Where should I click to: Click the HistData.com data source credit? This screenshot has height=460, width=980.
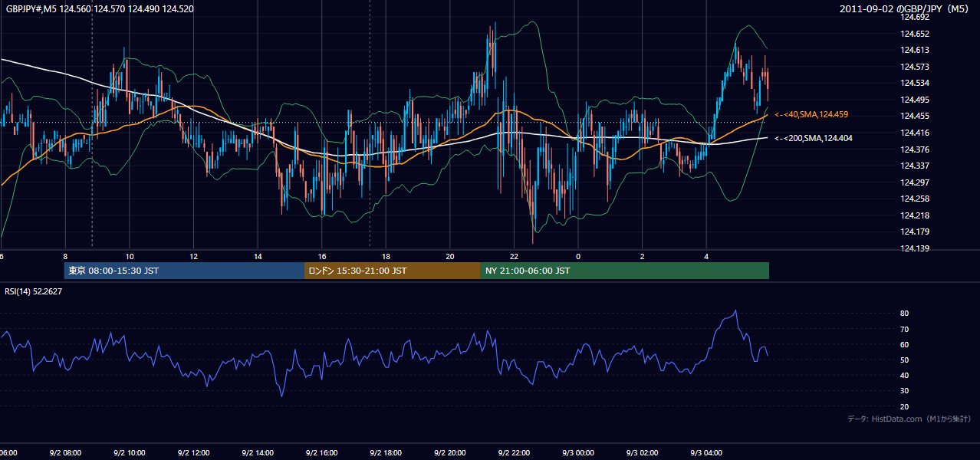point(909,419)
